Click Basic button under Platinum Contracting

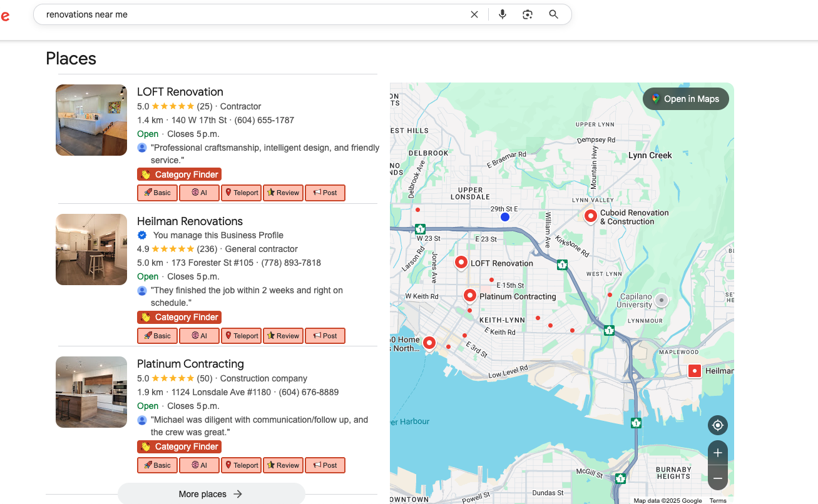pos(157,465)
